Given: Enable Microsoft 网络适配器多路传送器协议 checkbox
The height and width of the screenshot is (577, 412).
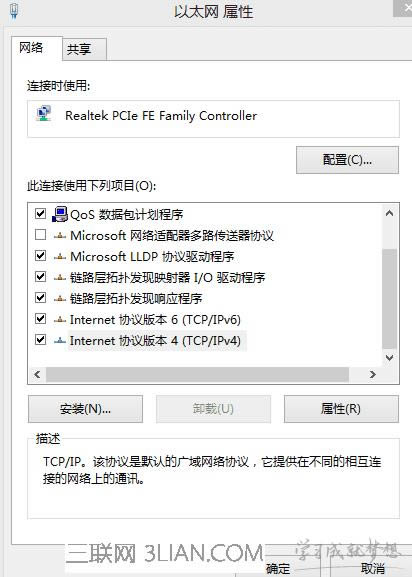Looking at the screenshot, I should tap(40, 234).
